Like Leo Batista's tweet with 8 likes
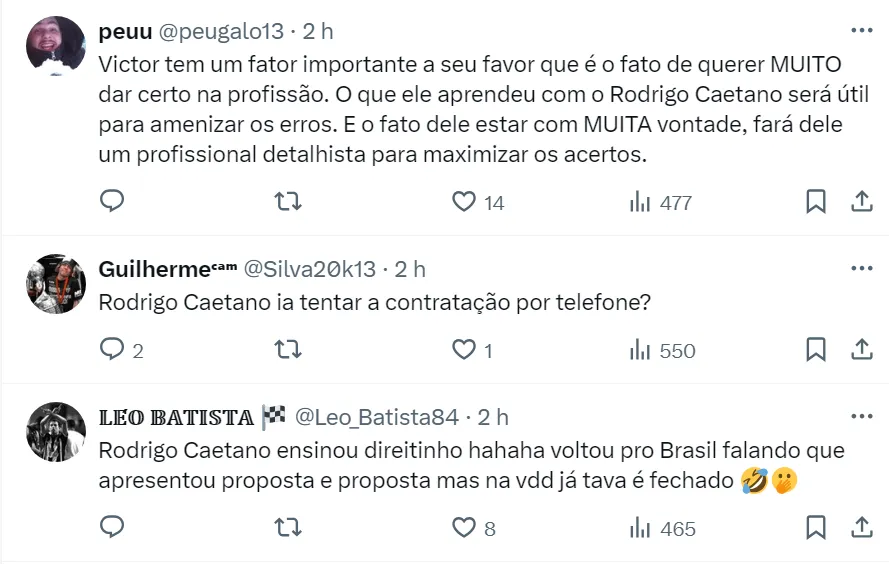Image resolution: width=889 pixels, height=564 pixels. pyautogui.click(x=464, y=528)
